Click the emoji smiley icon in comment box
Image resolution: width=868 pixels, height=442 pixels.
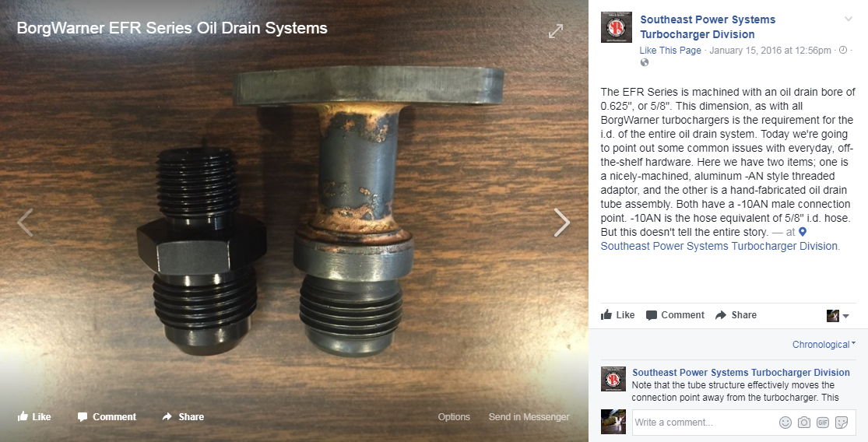click(x=785, y=423)
